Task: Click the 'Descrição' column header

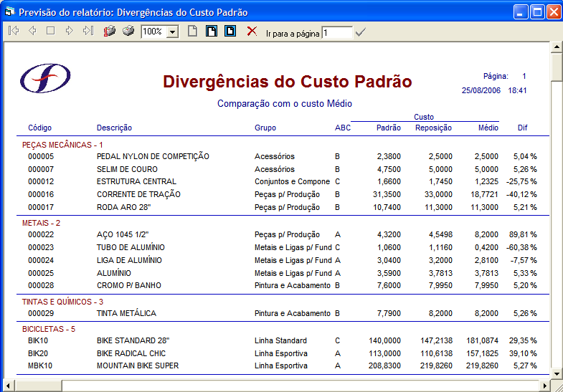Action: [114, 128]
